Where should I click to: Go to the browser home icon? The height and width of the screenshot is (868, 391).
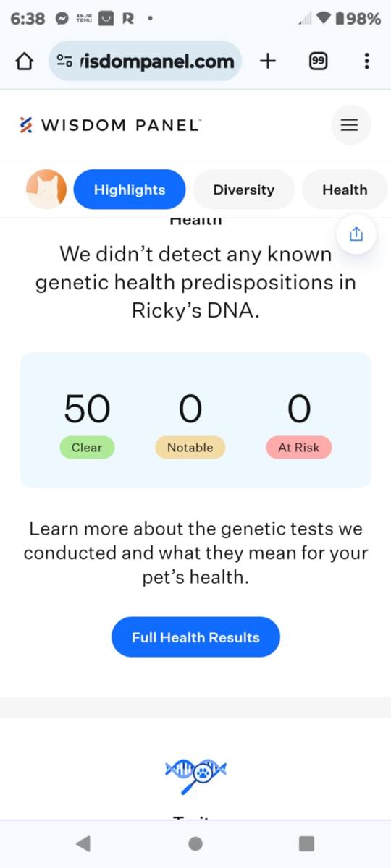pyautogui.click(x=24, y=61)
